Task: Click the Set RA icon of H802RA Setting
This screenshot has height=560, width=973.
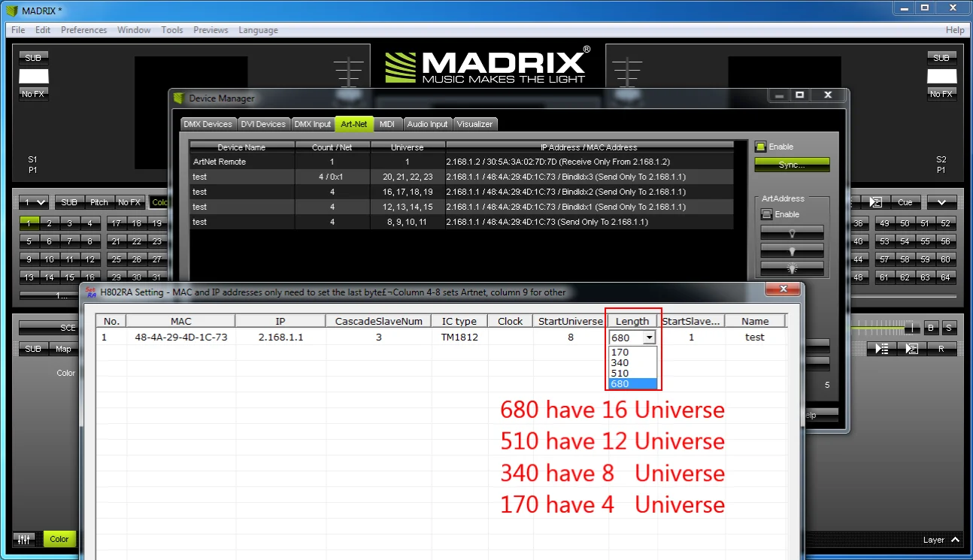Action: (91, 292)
